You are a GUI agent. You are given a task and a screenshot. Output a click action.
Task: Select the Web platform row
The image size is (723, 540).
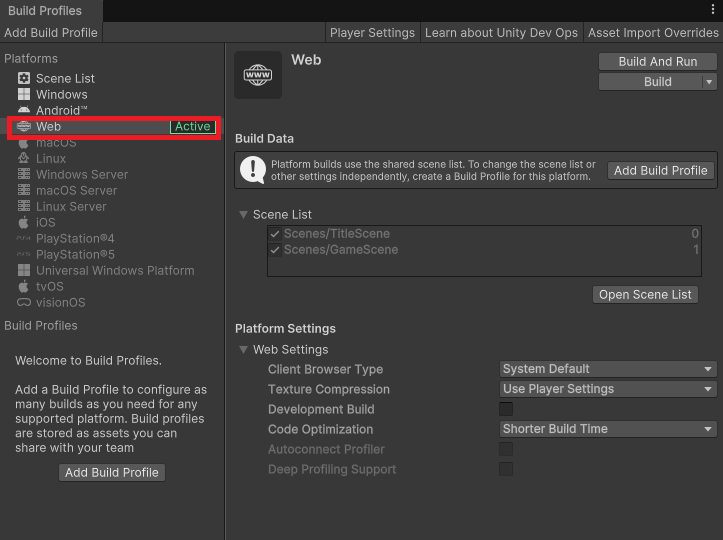pos(112,126)
